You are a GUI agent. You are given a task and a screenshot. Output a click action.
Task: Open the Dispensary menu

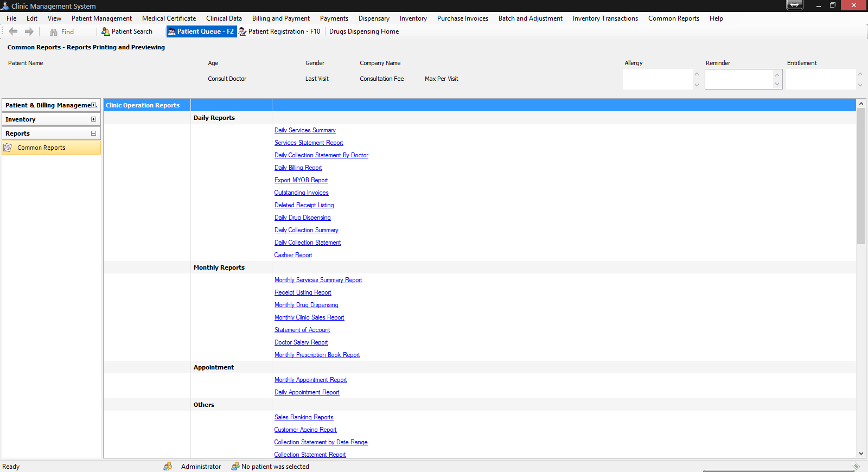tap(374, 18)
